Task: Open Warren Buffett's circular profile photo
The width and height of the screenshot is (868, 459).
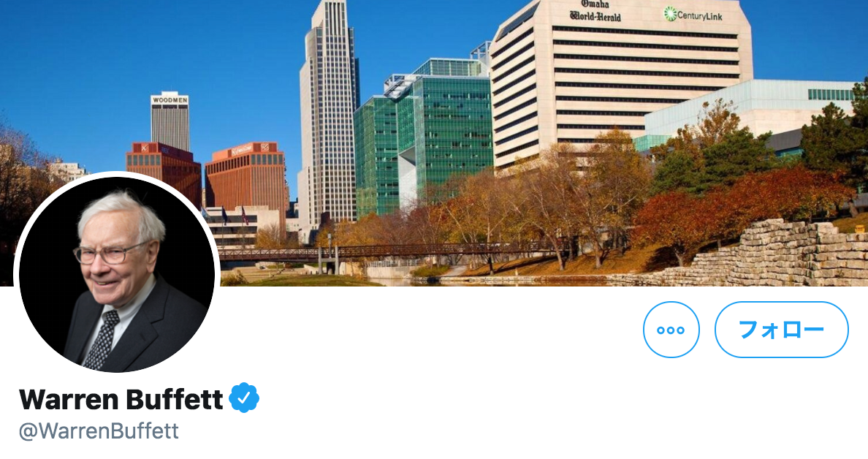Action: 117,274
